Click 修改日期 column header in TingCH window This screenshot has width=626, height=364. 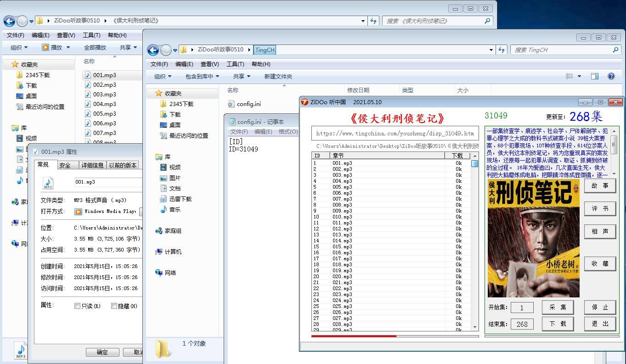coord(358,90)
